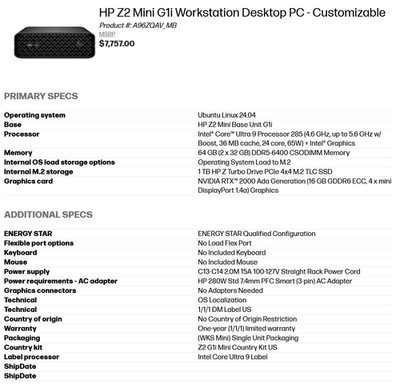The image size is (400, 384).
Task: Click the Memory row label
Action: coord(18,153)
